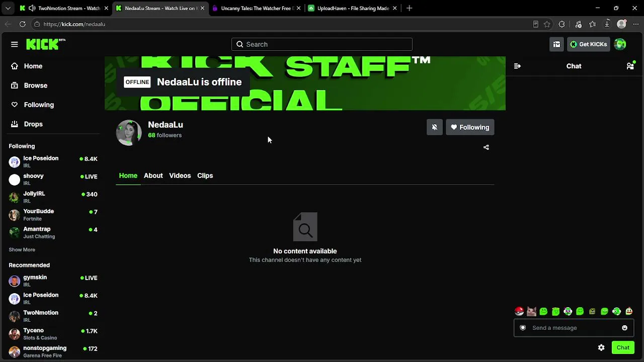Close the Uncanny Tales tab
This screenshot has width=644, height=362.
(x=298, y=8)
